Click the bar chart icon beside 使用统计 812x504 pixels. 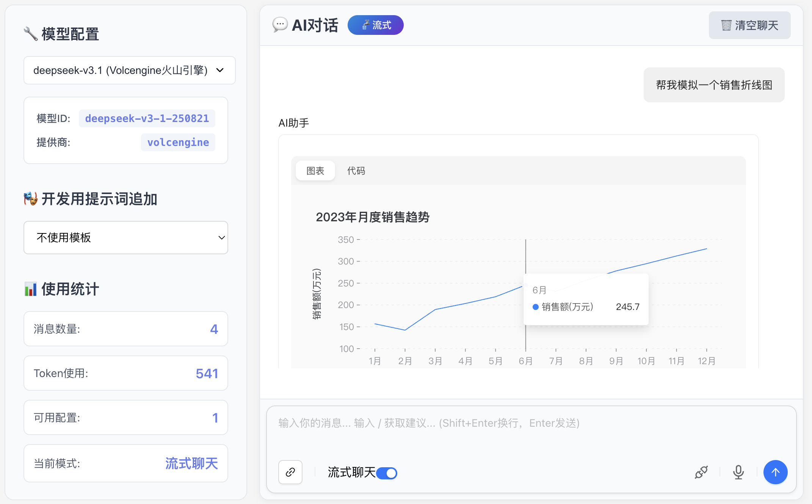coord(30,289)
